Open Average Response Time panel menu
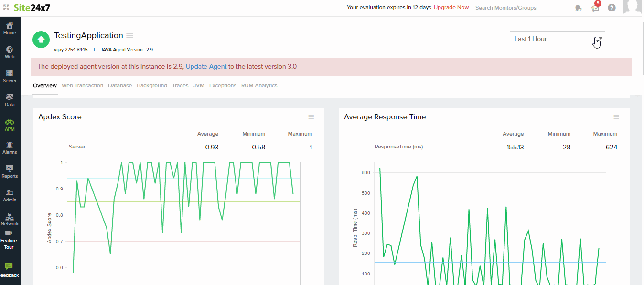The image size is (644, 285). tap(616, 117)
